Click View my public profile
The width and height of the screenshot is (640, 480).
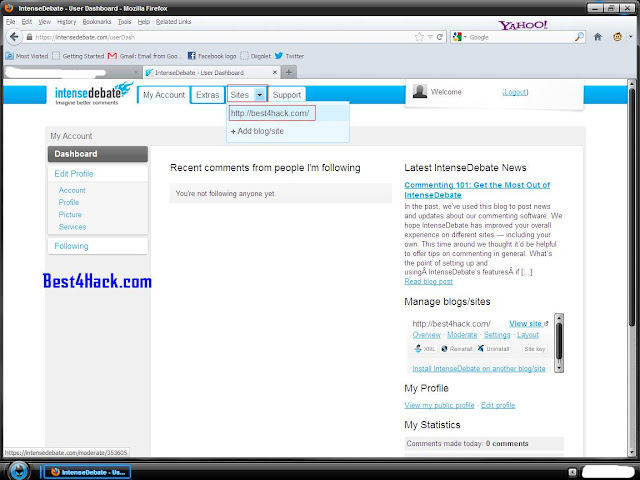(439, 405)
